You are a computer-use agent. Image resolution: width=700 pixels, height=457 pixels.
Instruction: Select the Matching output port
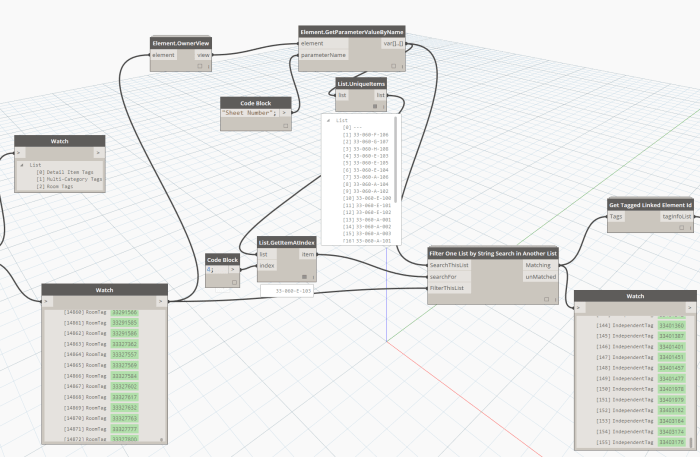[541, 265]
